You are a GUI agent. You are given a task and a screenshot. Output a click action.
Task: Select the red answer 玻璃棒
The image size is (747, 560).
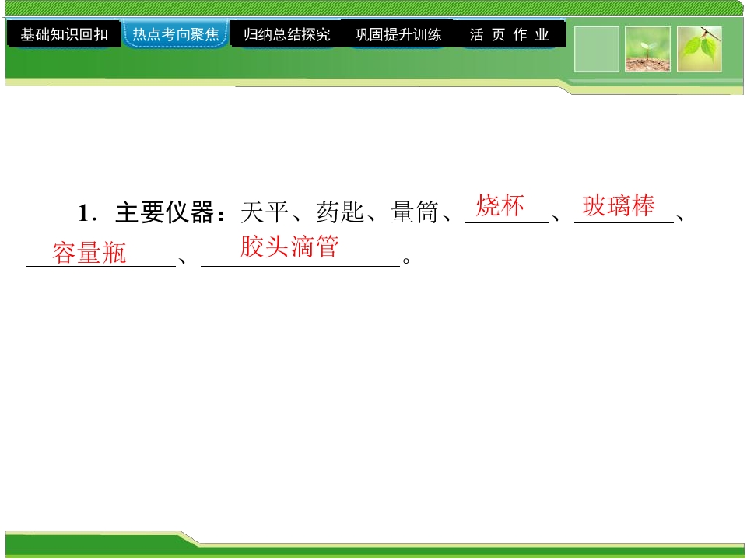(619, 205)
